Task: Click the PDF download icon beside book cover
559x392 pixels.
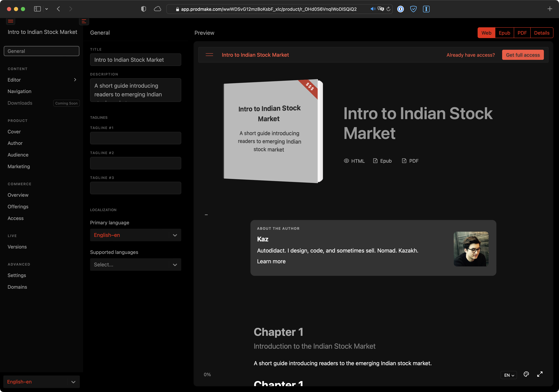Action: click(404, 161)
